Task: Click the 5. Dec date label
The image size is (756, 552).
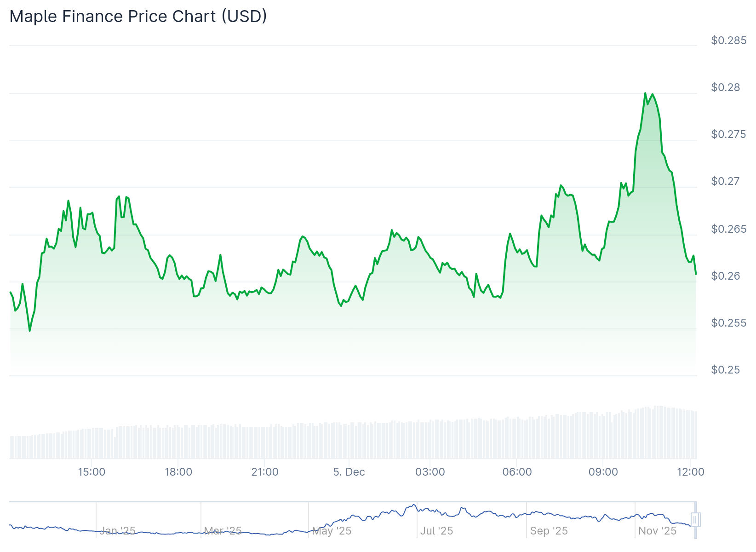Action: coord(349,472)
